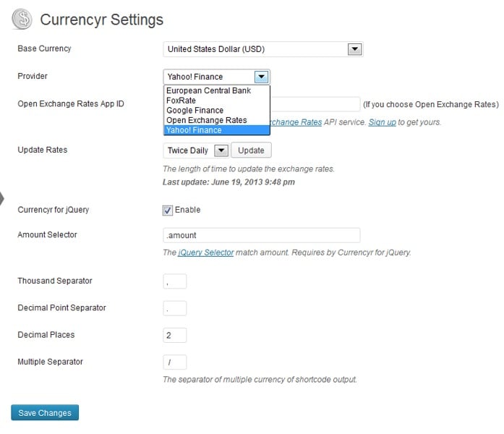Focus the Multiple Separator field
This screenshot has width=504, height=434.
pos(174,362)
